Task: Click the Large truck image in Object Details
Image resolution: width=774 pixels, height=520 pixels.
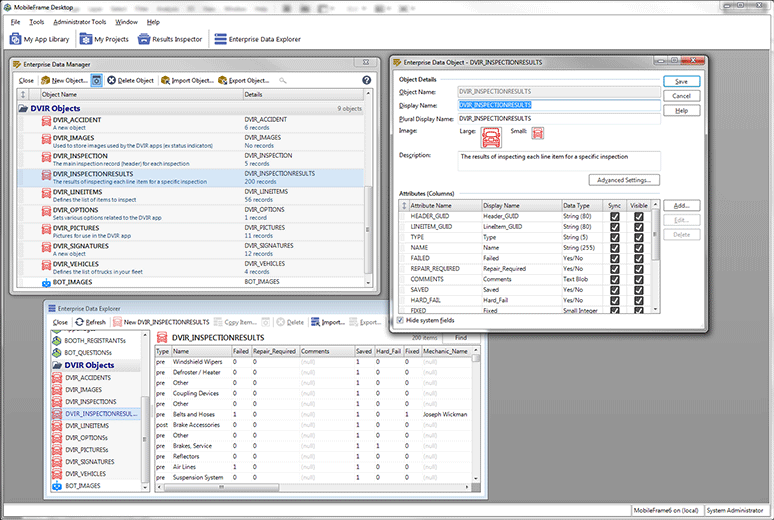Action: coord(491,137)
